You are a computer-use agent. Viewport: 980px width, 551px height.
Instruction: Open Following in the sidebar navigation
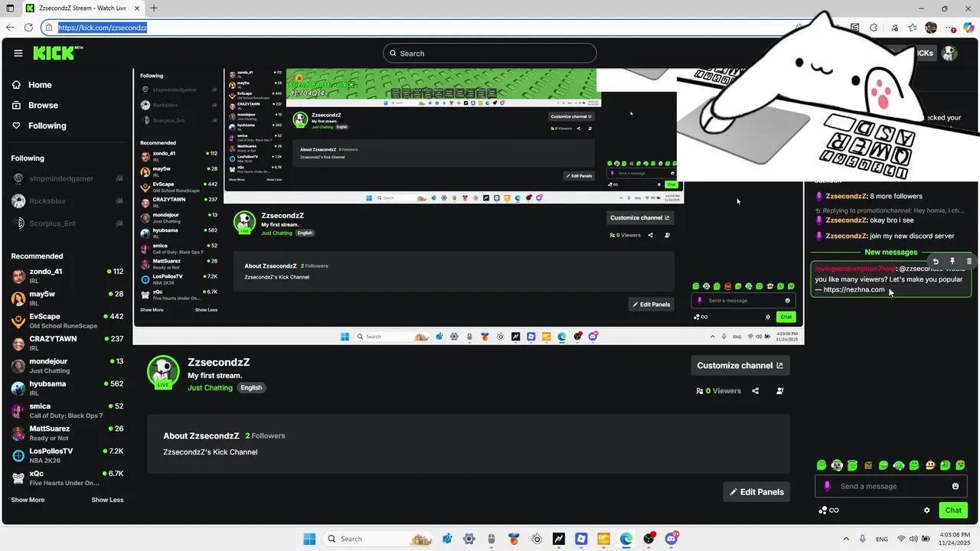(47, 126)
